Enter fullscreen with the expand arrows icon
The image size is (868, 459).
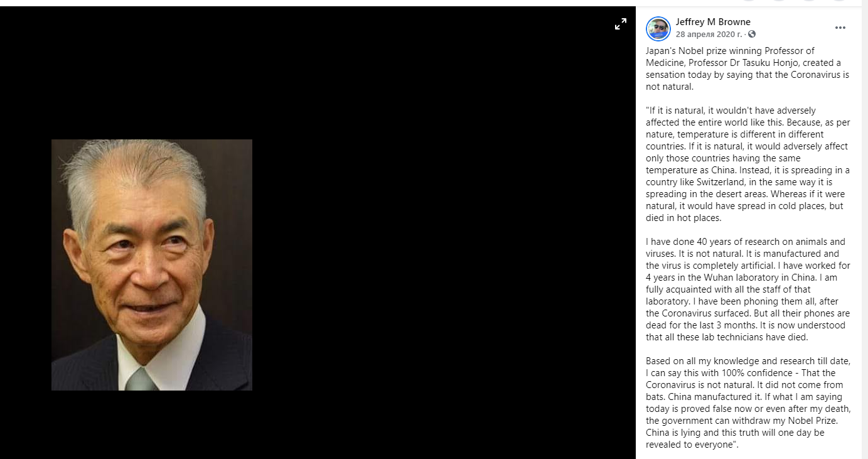(x=621, y=24)
